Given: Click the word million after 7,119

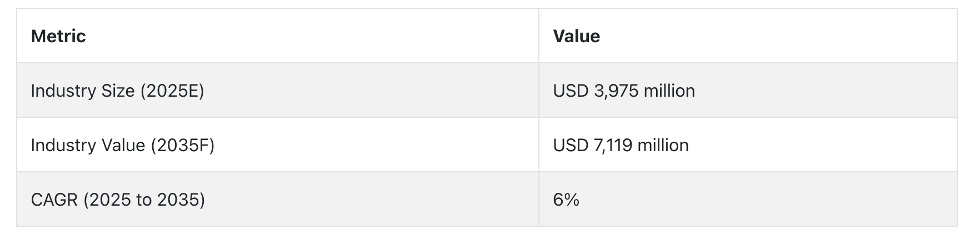Looking at the screenshot, I should click(663, 145).
